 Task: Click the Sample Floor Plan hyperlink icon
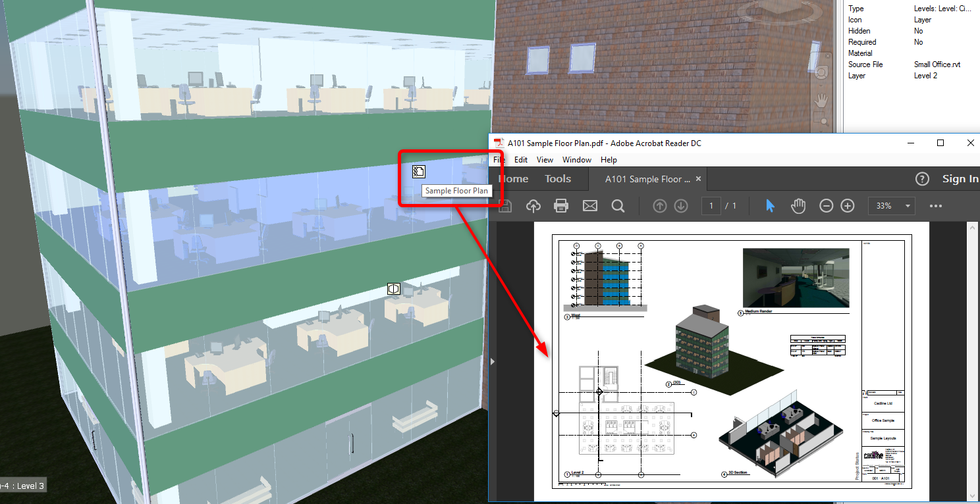tap(419, 172)
